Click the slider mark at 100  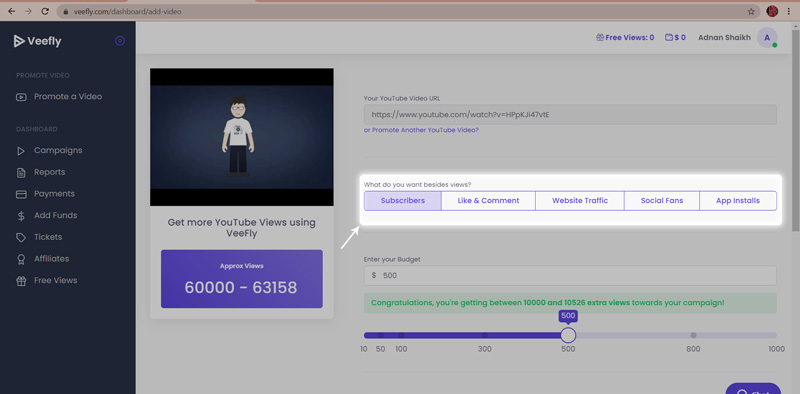point(401,335)
